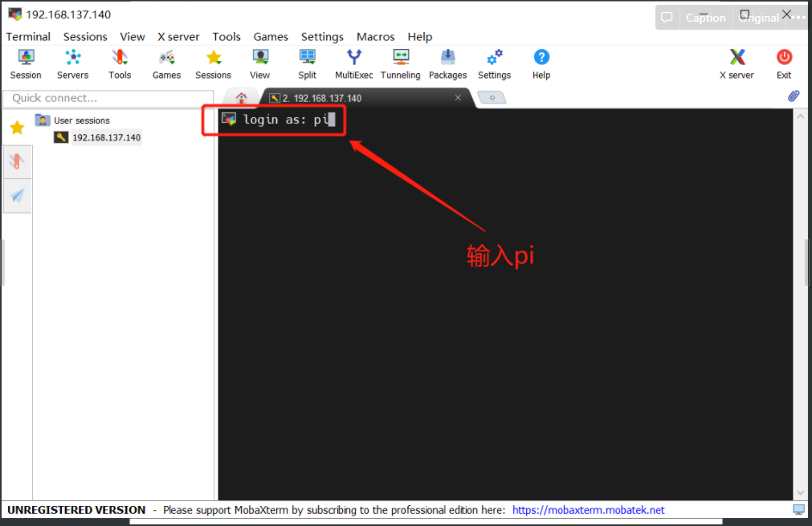This screenshot has width=812, height=526.
Task: Click the red Exit power icon
Action: [784, 58]
